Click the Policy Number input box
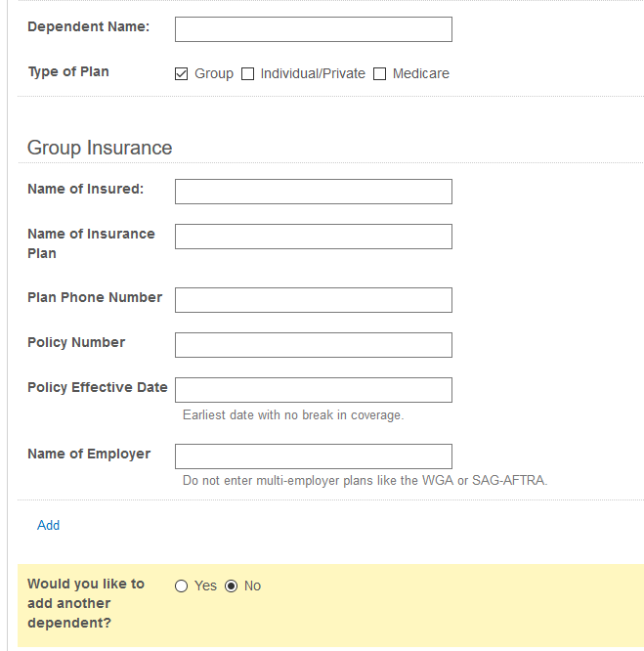644x651 pixels. [x=313, y=345]
